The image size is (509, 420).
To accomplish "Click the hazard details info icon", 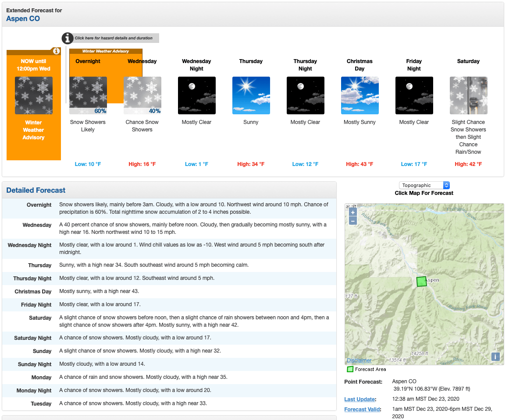I will pyautogui.click(x=68, y=38).
